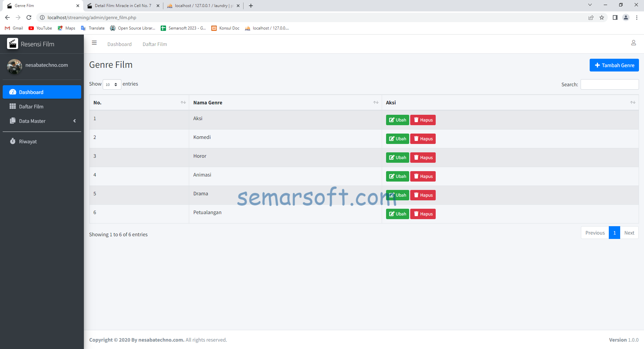Open the browser tab search dropdown arrow

click(x=590, y=5)
